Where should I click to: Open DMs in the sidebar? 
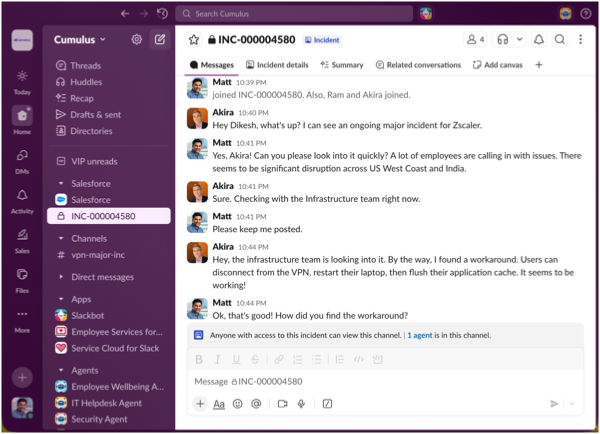tap(22, 162)
